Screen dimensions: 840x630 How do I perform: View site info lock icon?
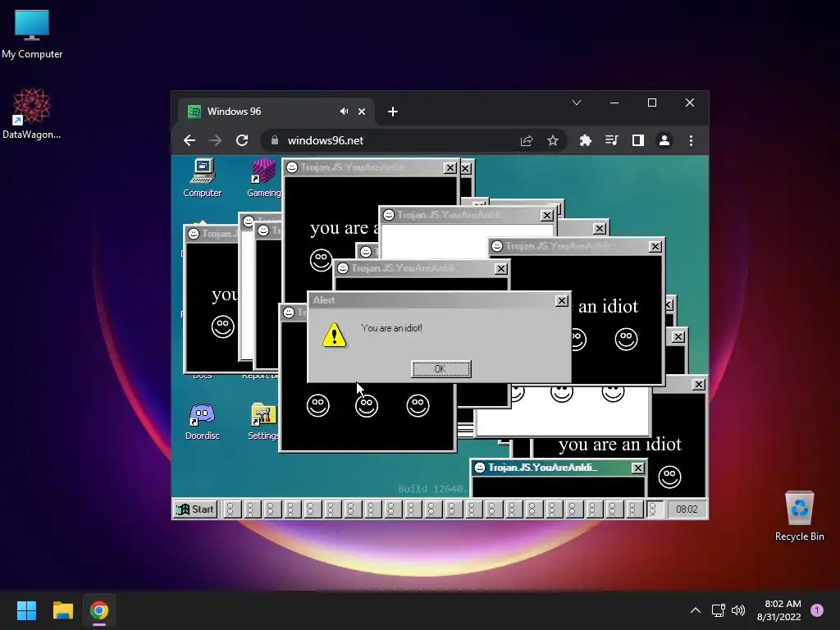[275, 140]
